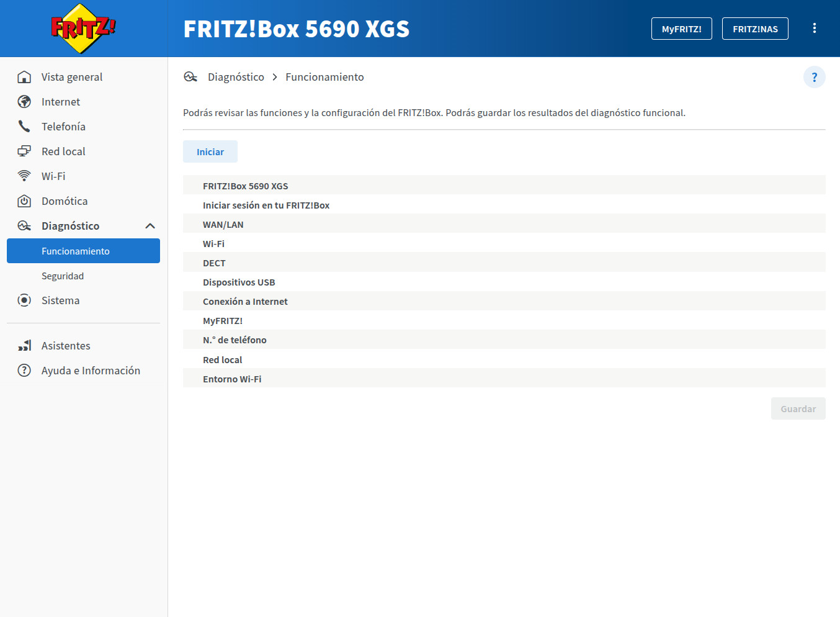Click the MyFRITZ! row in list
The width and height of the screenshot is (840, 617).
tap(504, 320)
